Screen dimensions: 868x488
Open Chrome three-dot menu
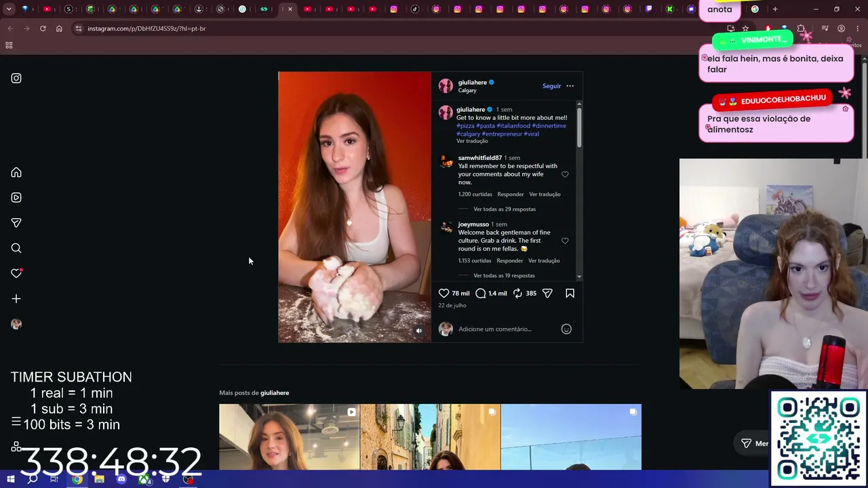coord(857,28)
